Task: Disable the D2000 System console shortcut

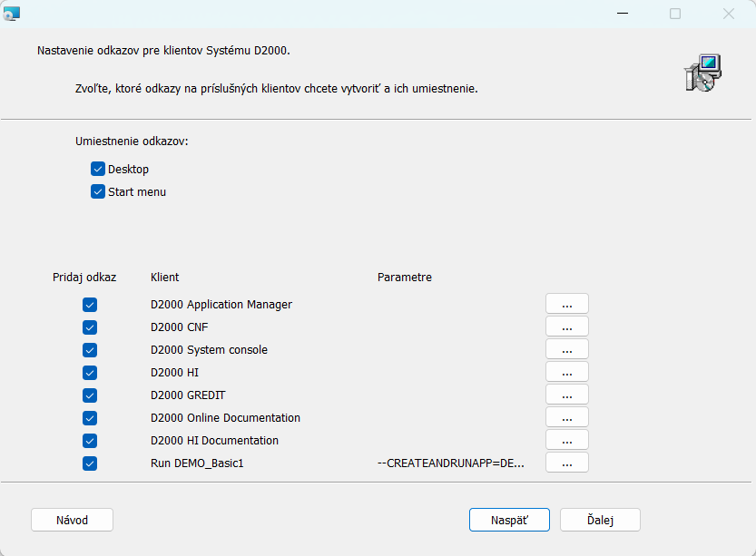Action: 90,350
